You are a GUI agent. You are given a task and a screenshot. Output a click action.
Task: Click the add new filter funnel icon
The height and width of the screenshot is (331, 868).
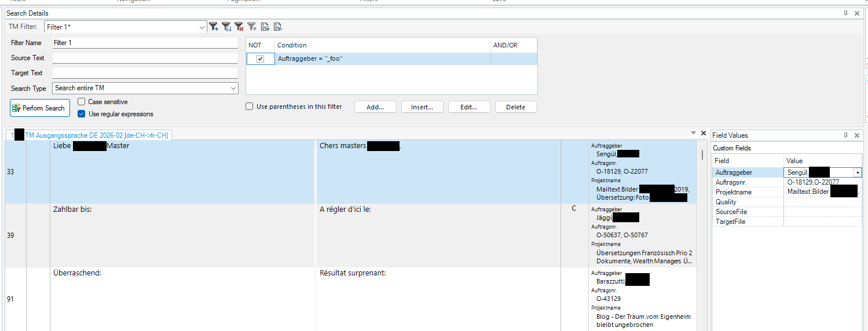(x=214, y=27)
